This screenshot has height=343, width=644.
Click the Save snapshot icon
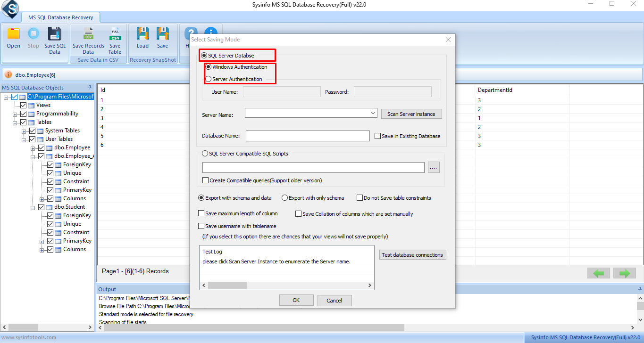(x=163, y=34)
